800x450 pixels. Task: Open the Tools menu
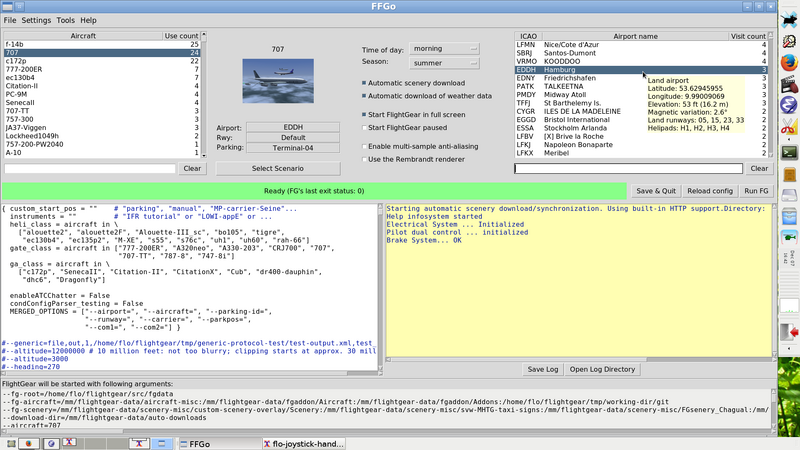coord(65,20)
